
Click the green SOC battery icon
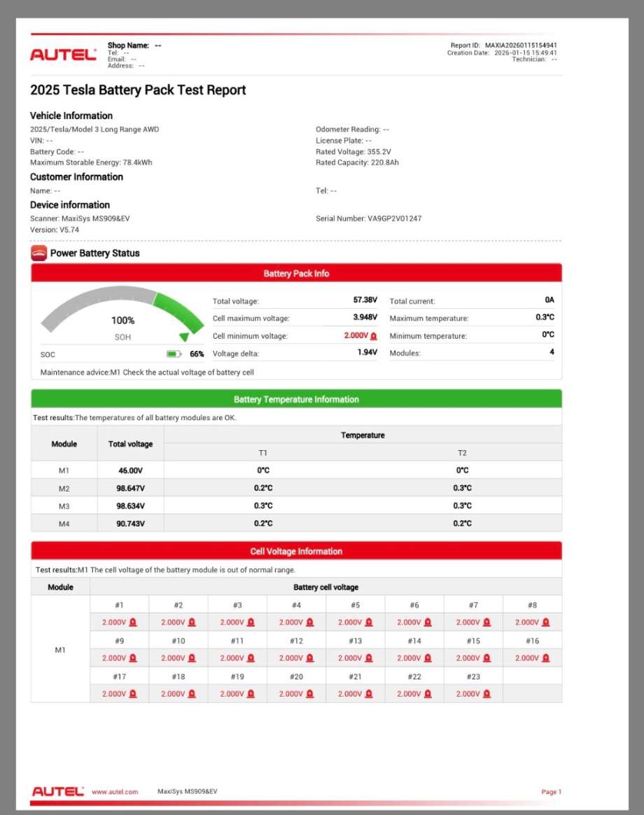pos(174,354)
